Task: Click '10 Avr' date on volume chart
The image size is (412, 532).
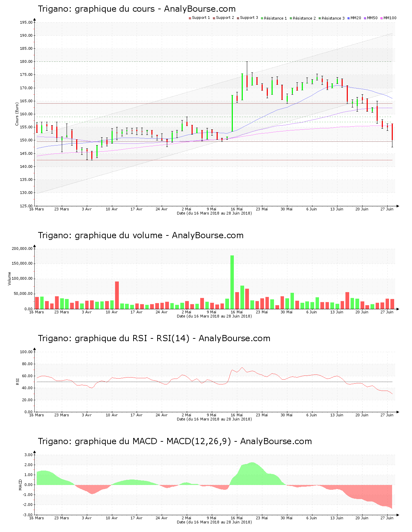Action: pyautogui.click(x=112, y=312)
